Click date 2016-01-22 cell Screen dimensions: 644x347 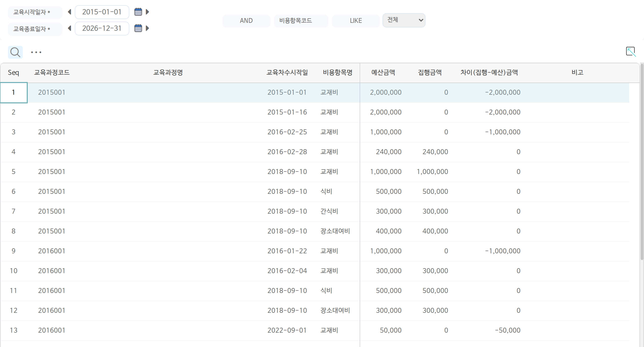(287, 251)
